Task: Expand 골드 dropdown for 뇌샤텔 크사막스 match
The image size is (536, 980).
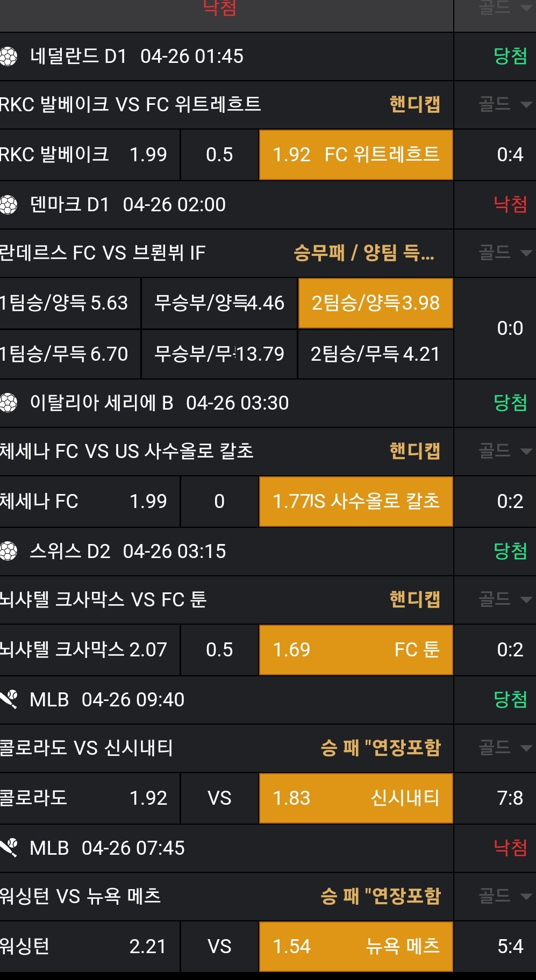Action: click(x=504, y=599)
